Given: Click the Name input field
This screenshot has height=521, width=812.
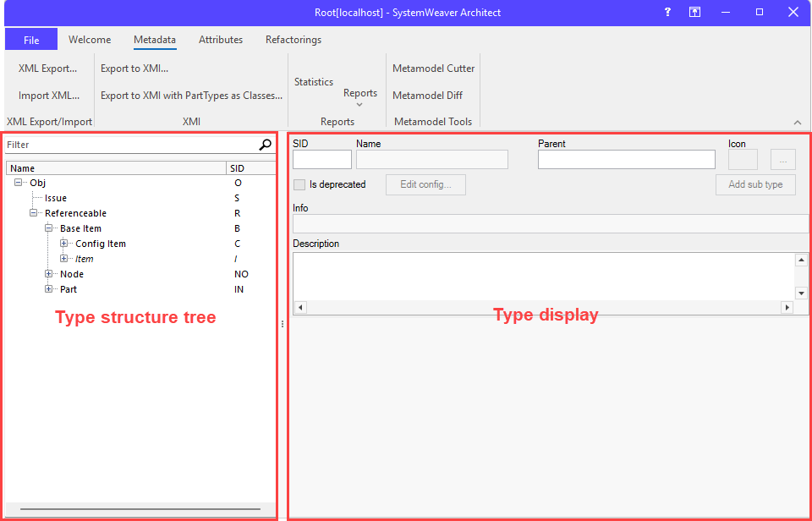Looking at the screenshot, I should tap(432, 160).
